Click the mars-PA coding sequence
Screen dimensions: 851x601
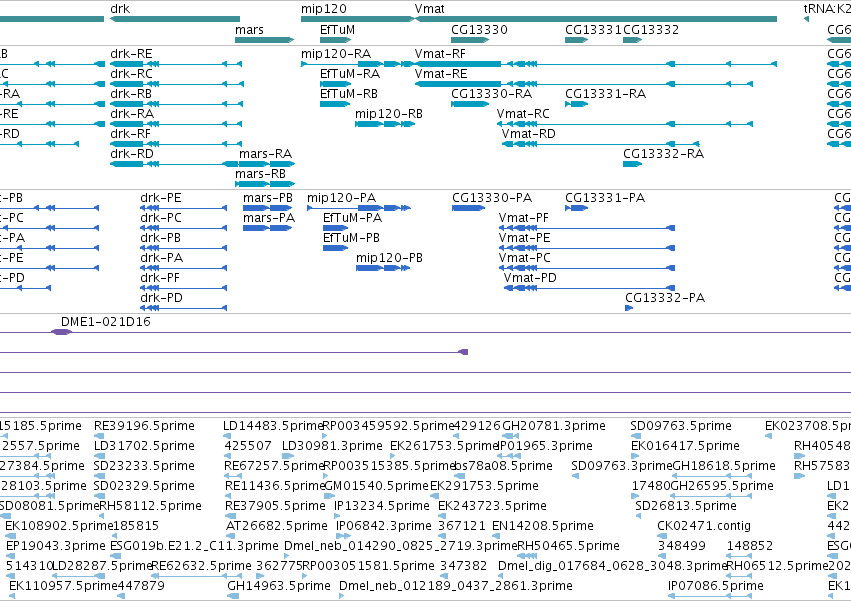(268, 228)
